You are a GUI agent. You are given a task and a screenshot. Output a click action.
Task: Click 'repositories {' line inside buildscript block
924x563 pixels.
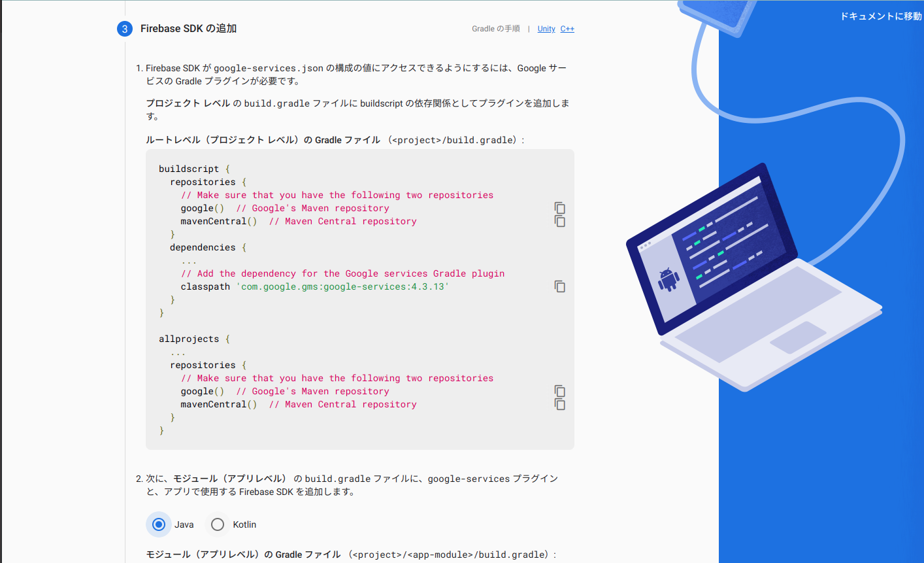(208, 182)
